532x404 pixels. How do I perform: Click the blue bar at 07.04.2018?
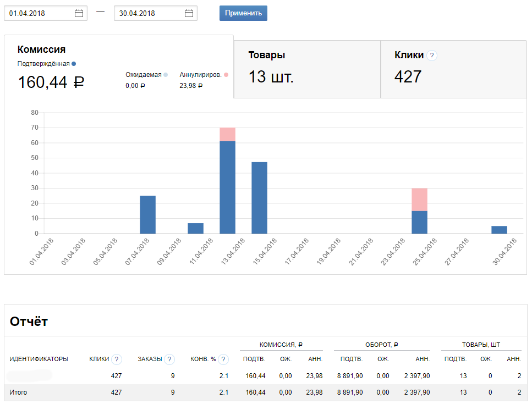click(147, 214)
